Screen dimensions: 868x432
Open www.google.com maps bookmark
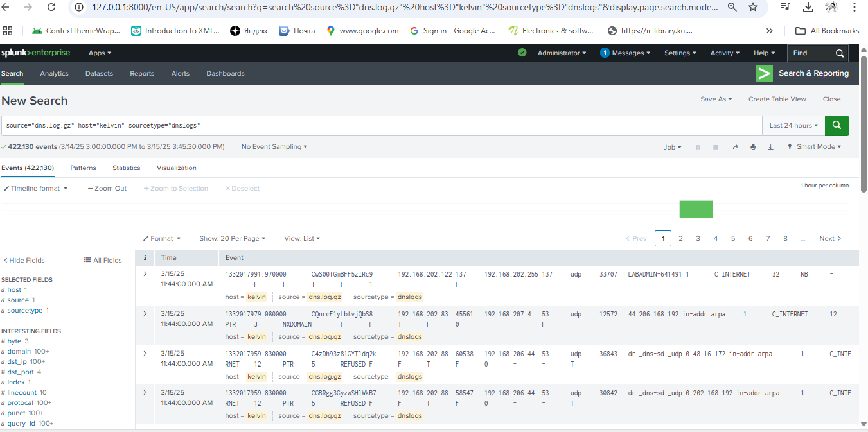(x=362, y=30)
